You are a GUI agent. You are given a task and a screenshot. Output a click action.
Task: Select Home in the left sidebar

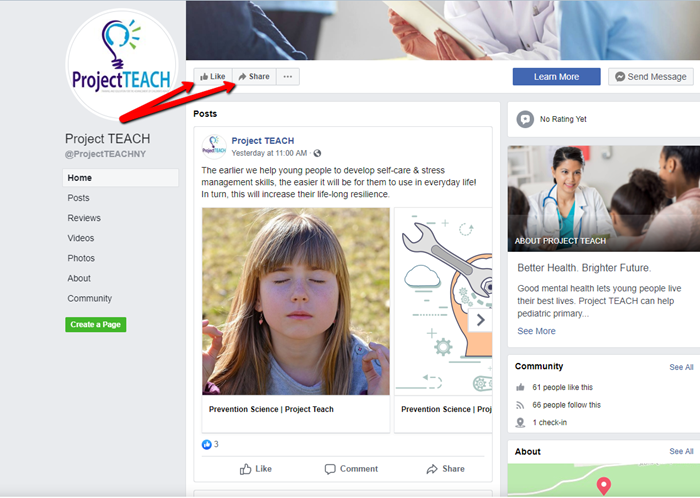pos(120,178)
